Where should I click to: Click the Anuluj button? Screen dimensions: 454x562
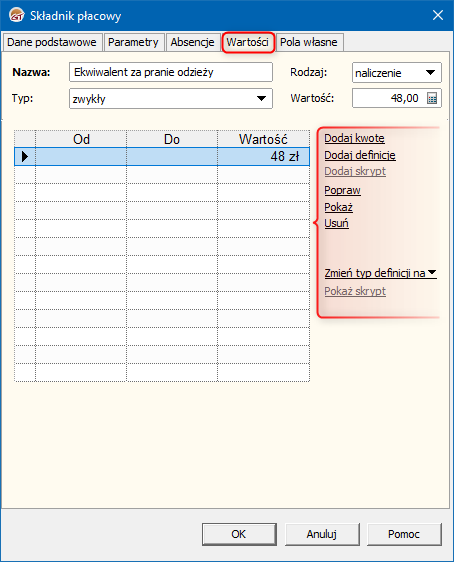tap(322, 534)
